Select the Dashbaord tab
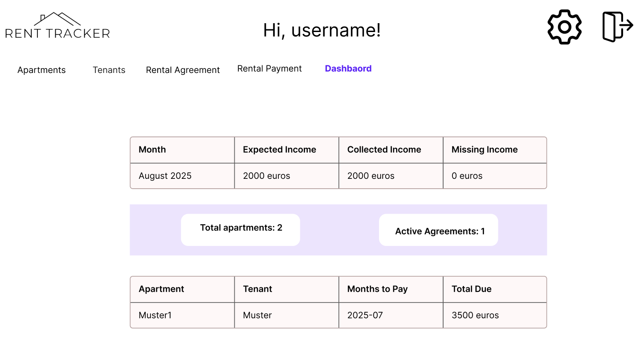Screen dimensions: 644x363 point(348,69)
